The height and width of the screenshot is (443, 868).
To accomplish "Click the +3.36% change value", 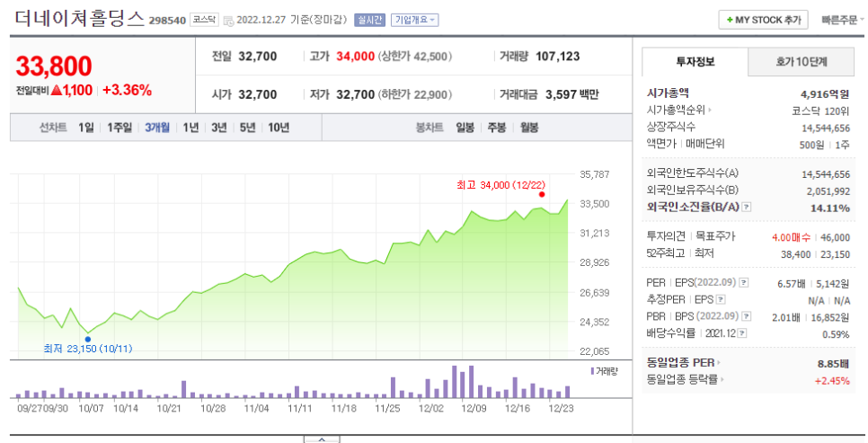I will point(127,90).
